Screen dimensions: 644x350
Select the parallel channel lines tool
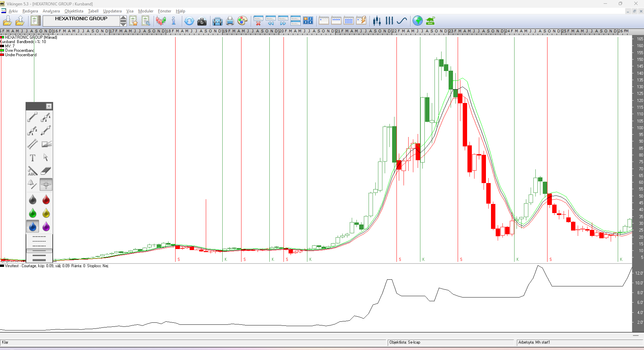[32, 144]
